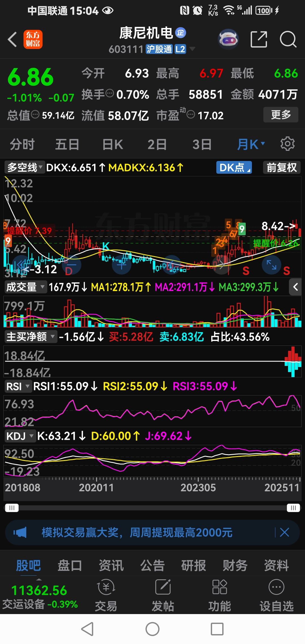
Task: Tap Android back navigation triangle
Action: pyautogui.click(x=88, y=629)
